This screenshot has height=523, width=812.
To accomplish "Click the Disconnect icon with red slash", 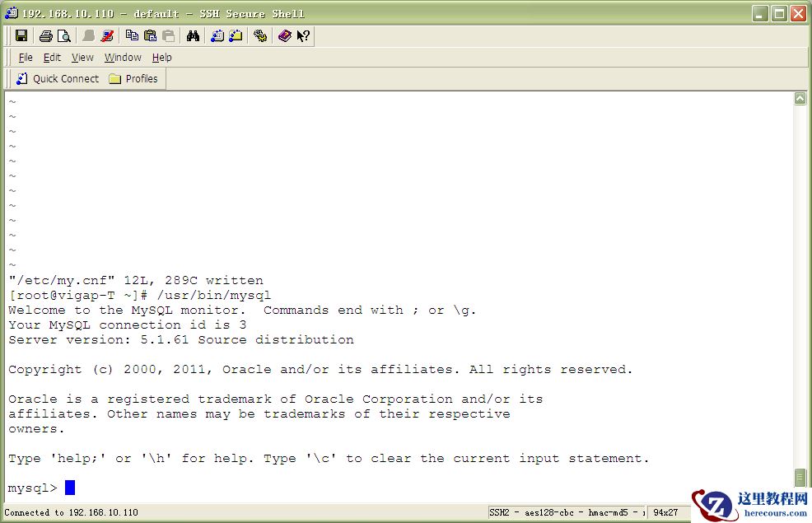I will (x=107, y=35).
